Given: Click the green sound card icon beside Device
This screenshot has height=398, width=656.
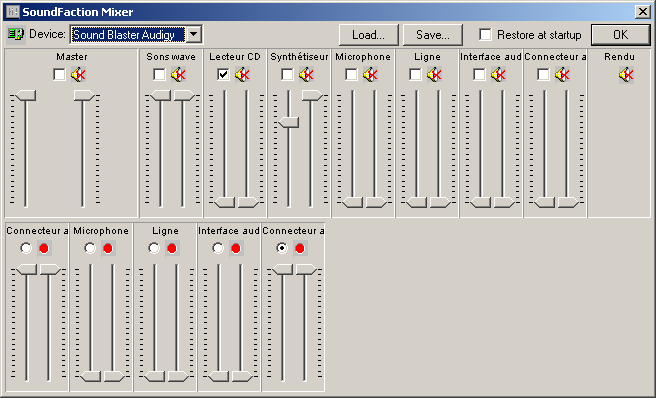Looking at the screenshot, I should pyautogui.click(x=16, y=34).
